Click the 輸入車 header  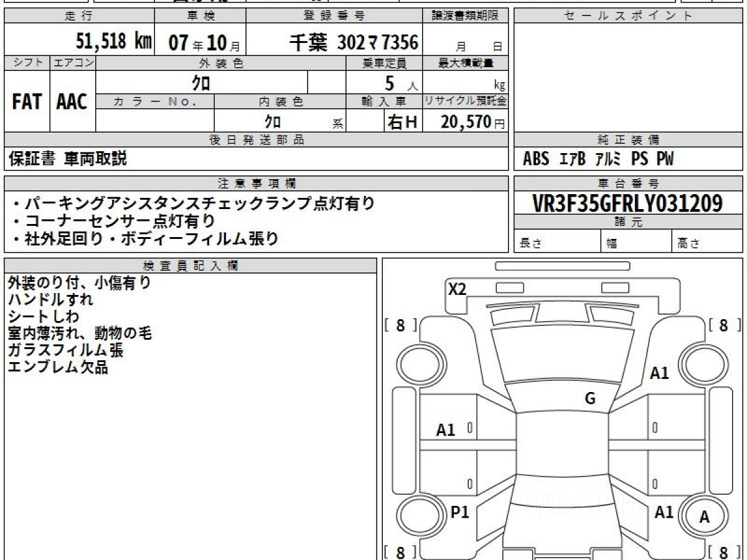(x=384, y=101)
